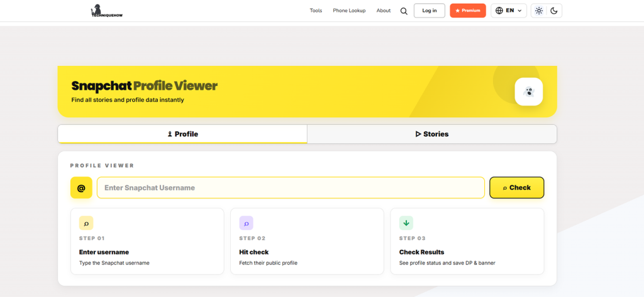This screenshot has width=644, height=297.
Task: Click the Check Results step card
Action: 467,241
